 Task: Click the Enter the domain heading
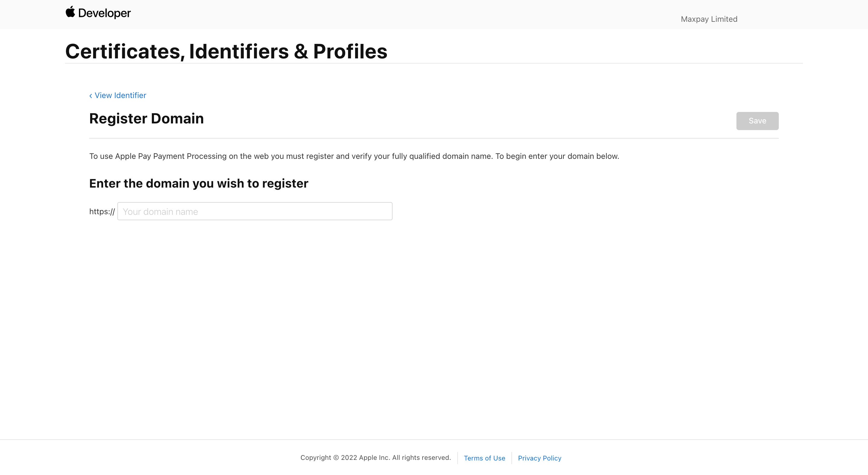point(198,183)
